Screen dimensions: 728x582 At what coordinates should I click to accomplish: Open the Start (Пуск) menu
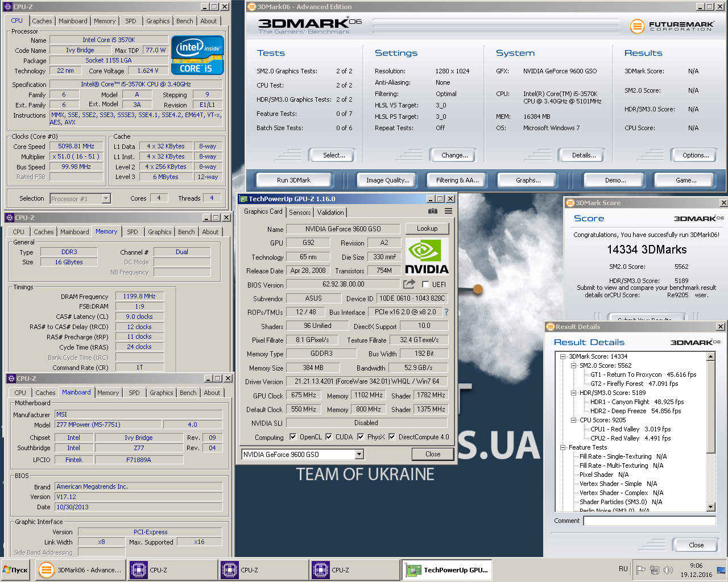(16, 570)
